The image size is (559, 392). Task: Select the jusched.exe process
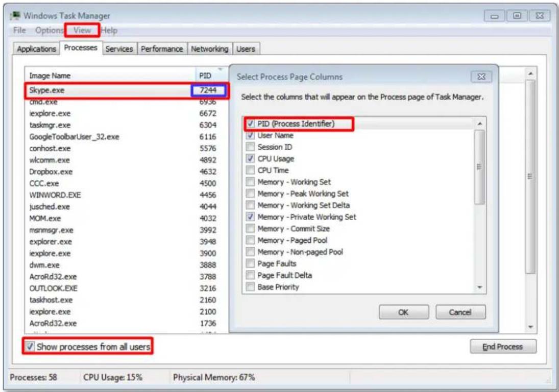pos(126,207)
